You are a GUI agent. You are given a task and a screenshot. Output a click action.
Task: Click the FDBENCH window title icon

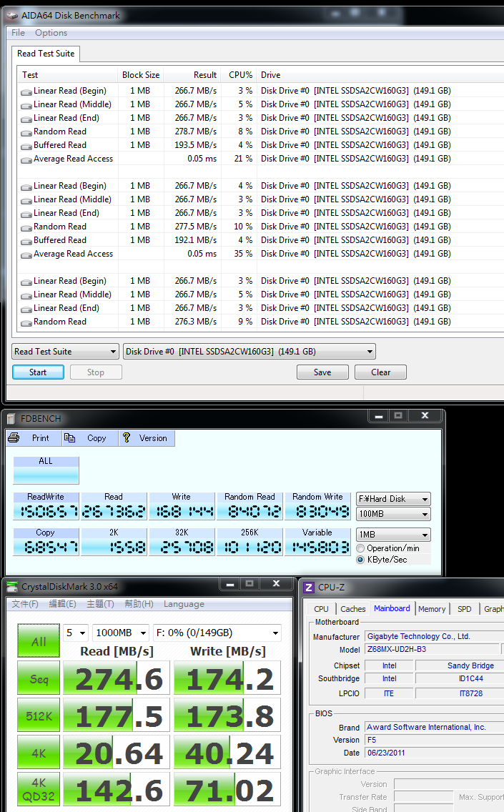click(x=11, y=418)
